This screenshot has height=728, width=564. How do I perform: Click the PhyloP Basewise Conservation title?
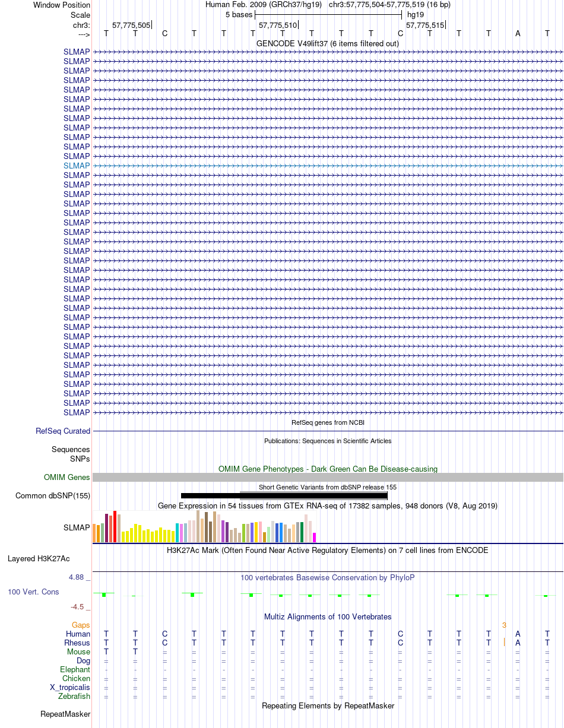(x=328, y=577)
